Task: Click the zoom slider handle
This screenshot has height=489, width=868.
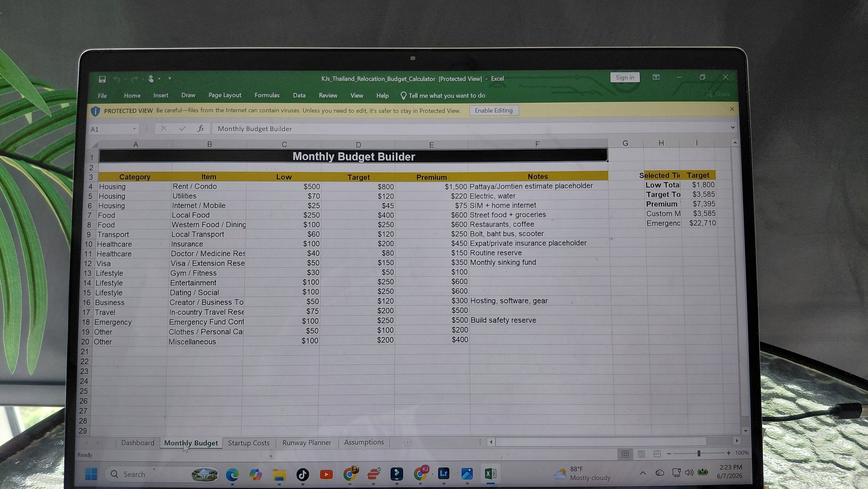Action: [699, 453]
